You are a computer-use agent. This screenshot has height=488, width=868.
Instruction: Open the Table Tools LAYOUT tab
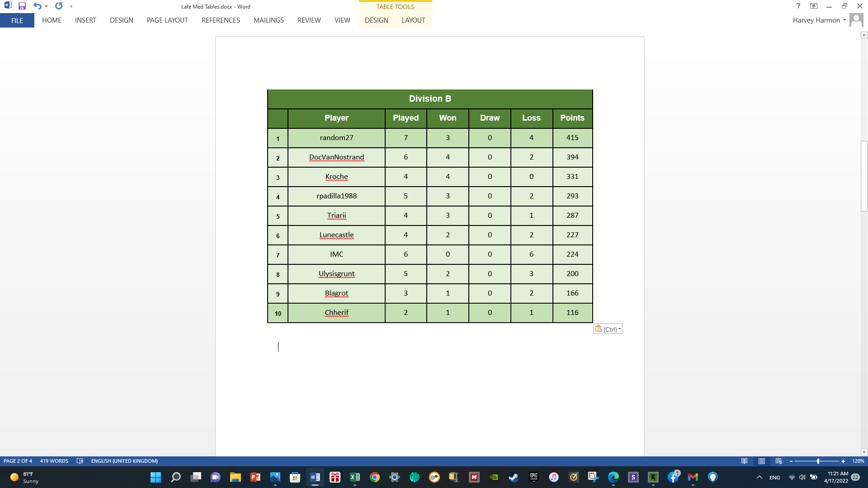[x=413, y=20]
